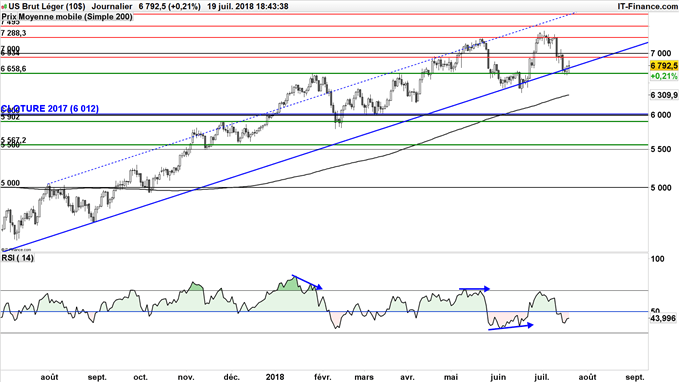Click the price '6 792,5 (+0,21%)' in header

tap(169, 6)
